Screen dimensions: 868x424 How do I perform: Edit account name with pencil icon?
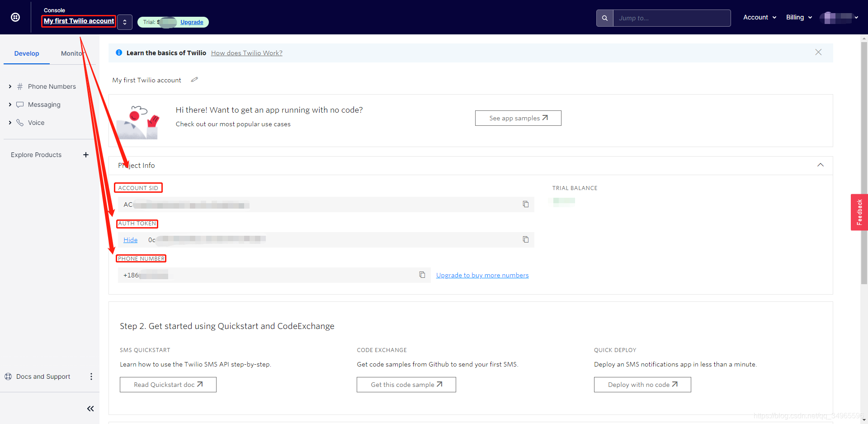click(194, 80)
